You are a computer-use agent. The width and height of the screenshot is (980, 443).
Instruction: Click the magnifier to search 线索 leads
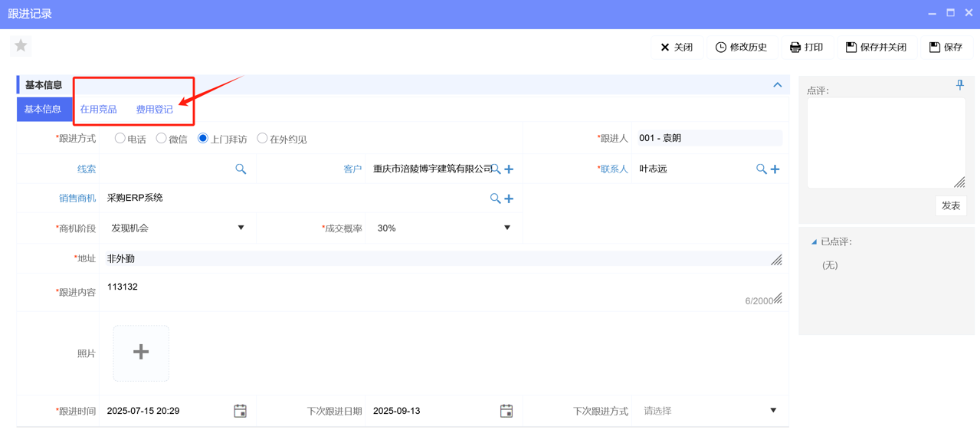tap(241, 168)
